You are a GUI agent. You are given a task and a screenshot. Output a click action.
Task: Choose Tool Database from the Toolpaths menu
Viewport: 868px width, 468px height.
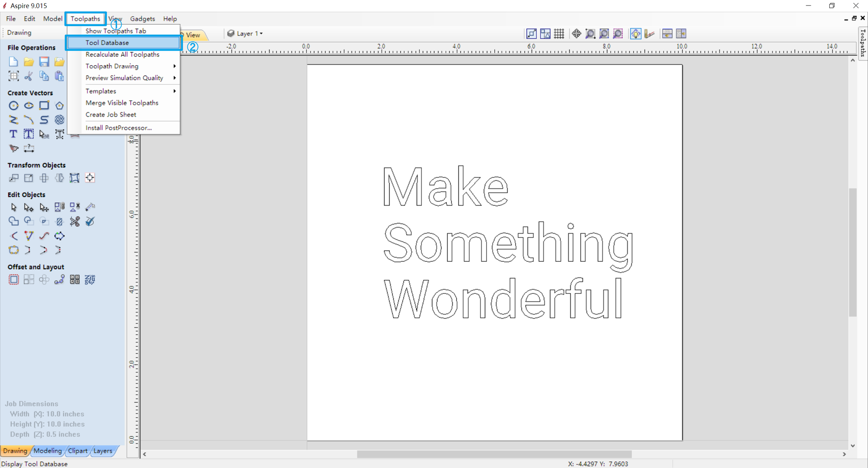click(124, 43)
